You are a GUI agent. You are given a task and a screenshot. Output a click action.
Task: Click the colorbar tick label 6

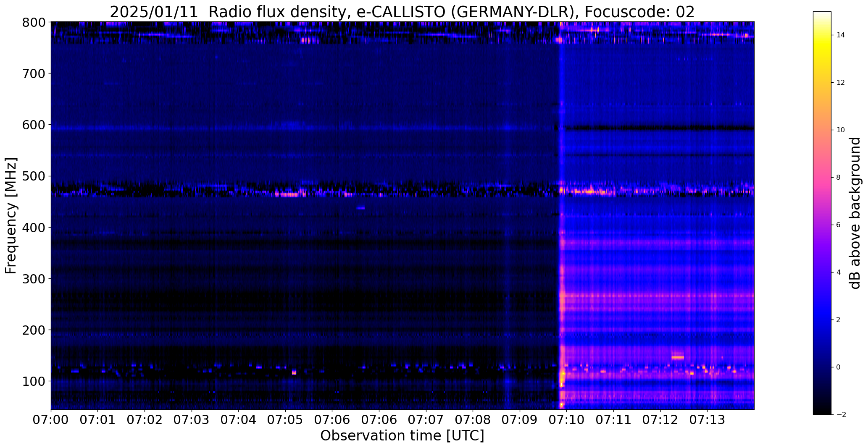839,225
